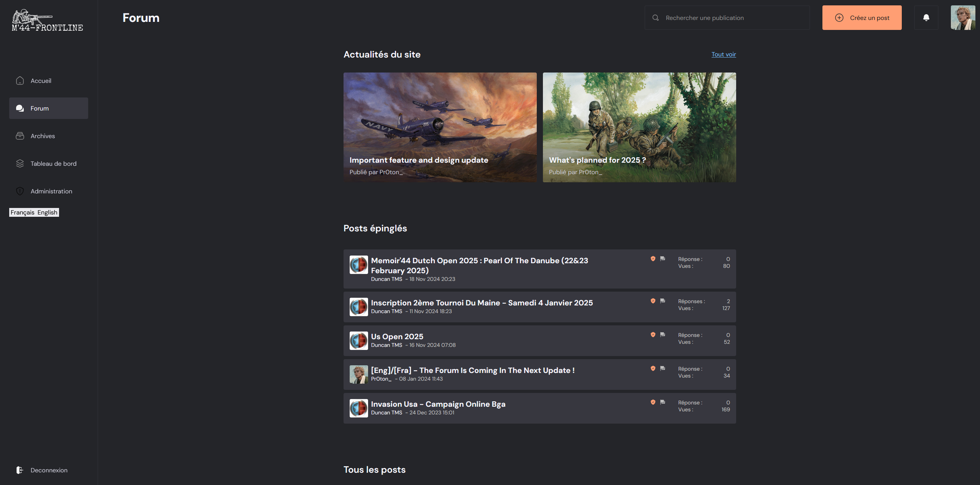Log out via Deconnexion
Image resolution: width=980 pixels, height=485 pixels.
pyautogui.click(x=49, y=470)
